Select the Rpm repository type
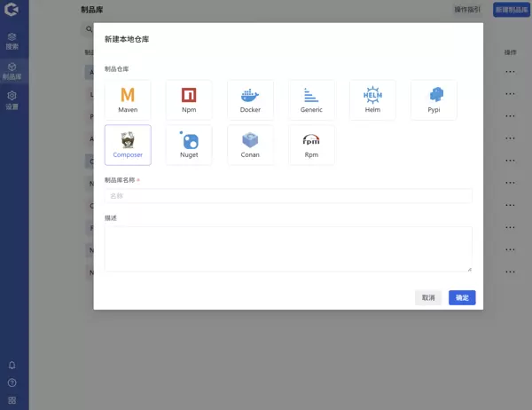The height and width of the screenshot is (410, 532). point(311,145)
